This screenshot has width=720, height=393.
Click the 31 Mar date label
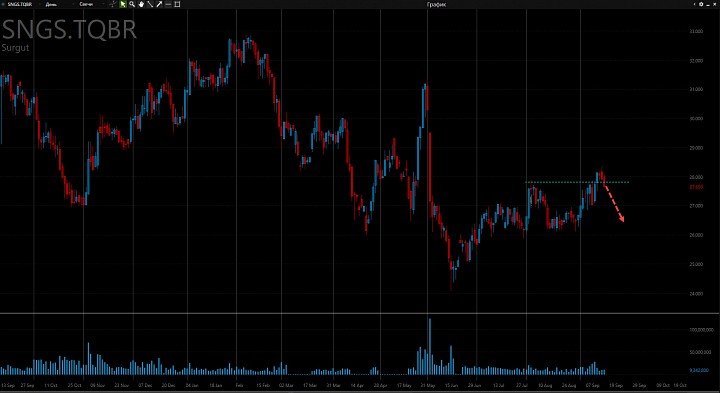pos(334,385)
